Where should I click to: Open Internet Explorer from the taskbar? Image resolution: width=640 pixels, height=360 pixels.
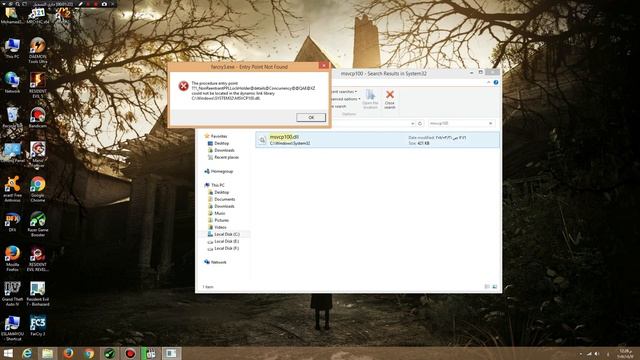coord(27,353)
